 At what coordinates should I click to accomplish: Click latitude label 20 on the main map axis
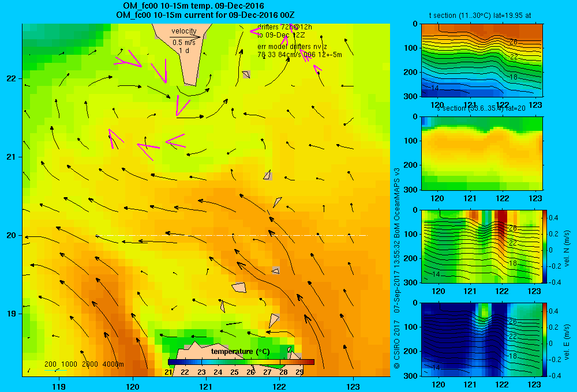12,235
